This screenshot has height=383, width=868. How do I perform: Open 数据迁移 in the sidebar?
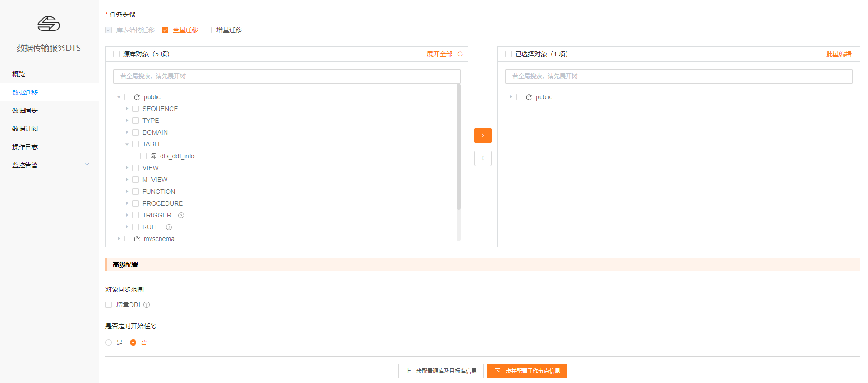(x=49, y=92)
